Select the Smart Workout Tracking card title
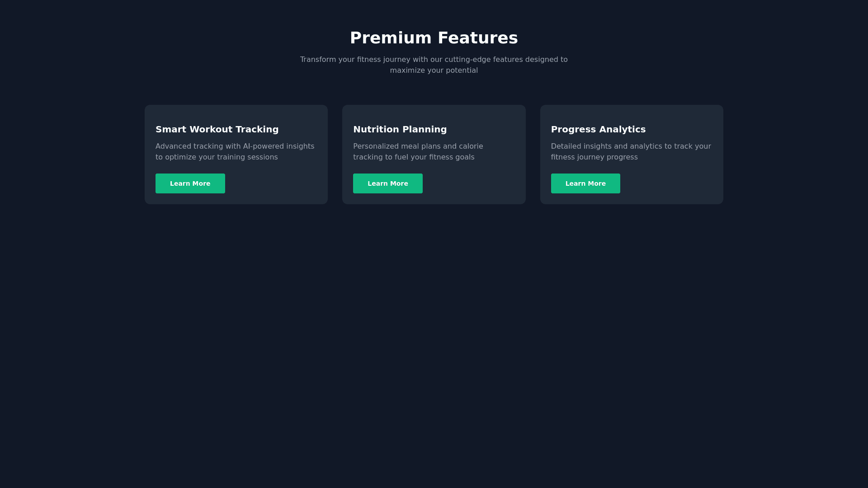868x488 pixels. [217, 129]
